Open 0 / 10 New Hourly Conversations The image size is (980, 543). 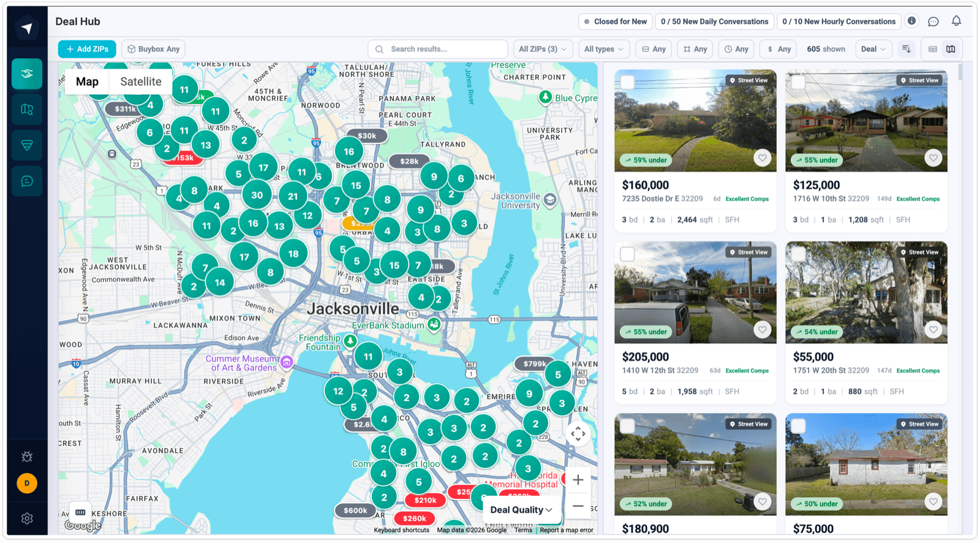839,21
